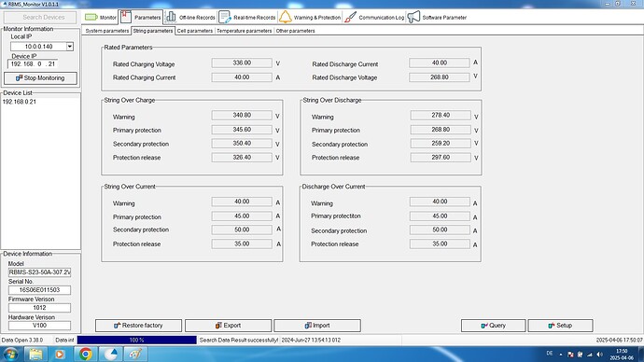Click the Real-time Records document icon
644x362 pixels.
coord(225,17)
